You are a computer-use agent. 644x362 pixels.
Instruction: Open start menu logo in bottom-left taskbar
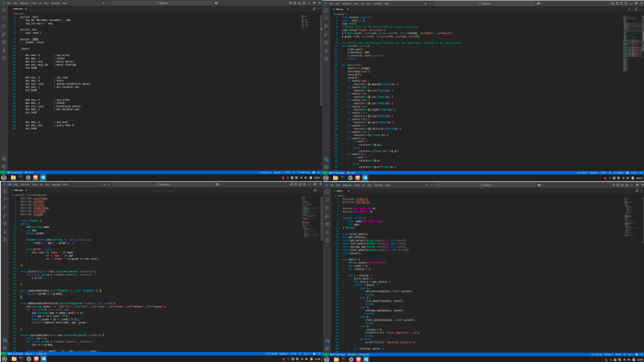pos(4,358)
